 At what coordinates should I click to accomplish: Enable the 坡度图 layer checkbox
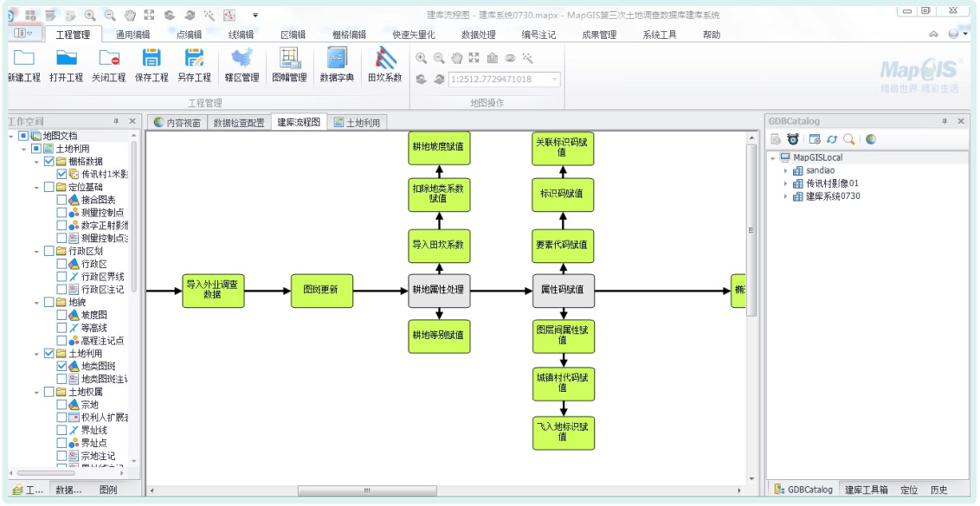pos(61,315)
